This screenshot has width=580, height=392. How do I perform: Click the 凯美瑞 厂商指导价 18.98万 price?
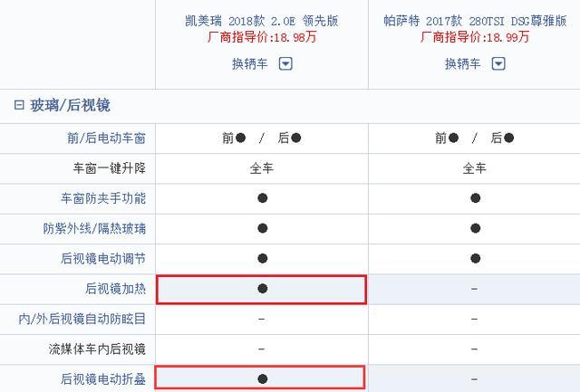click(262, 37)
